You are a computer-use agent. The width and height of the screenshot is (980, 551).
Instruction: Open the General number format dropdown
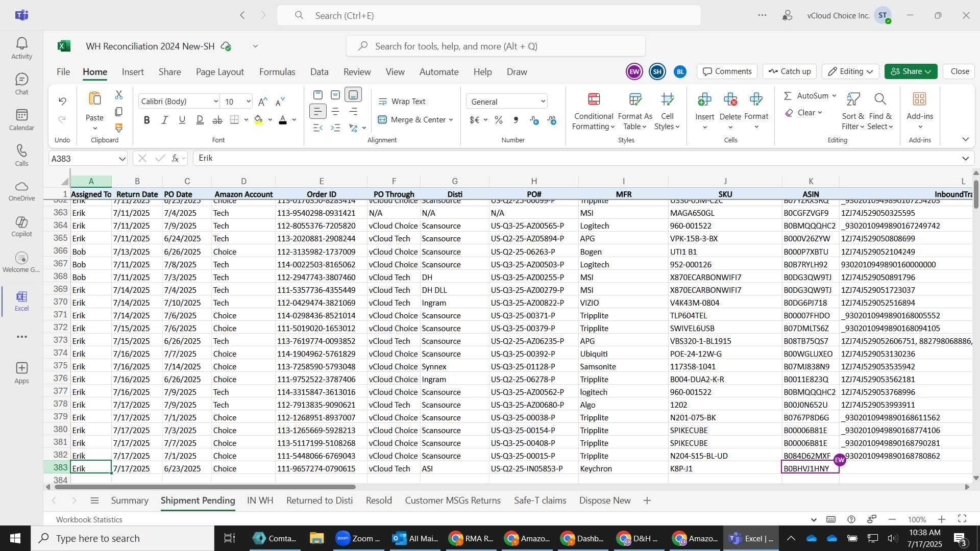(543, 102)
